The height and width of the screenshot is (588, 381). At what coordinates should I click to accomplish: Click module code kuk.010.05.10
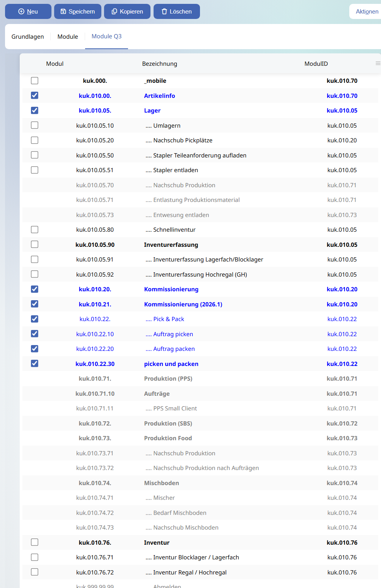(95, 126)
